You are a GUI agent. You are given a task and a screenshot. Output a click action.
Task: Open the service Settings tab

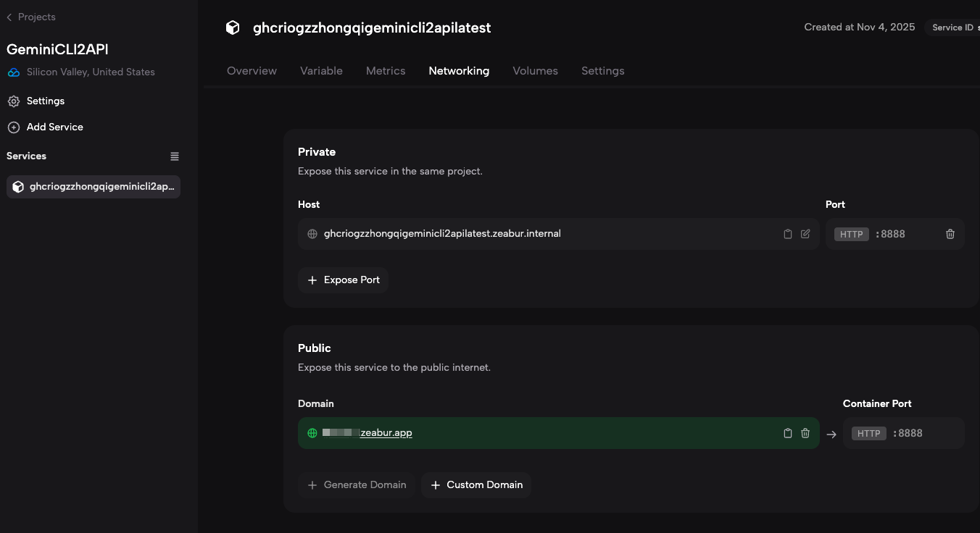pyautogui.click(x=602, y=71)
